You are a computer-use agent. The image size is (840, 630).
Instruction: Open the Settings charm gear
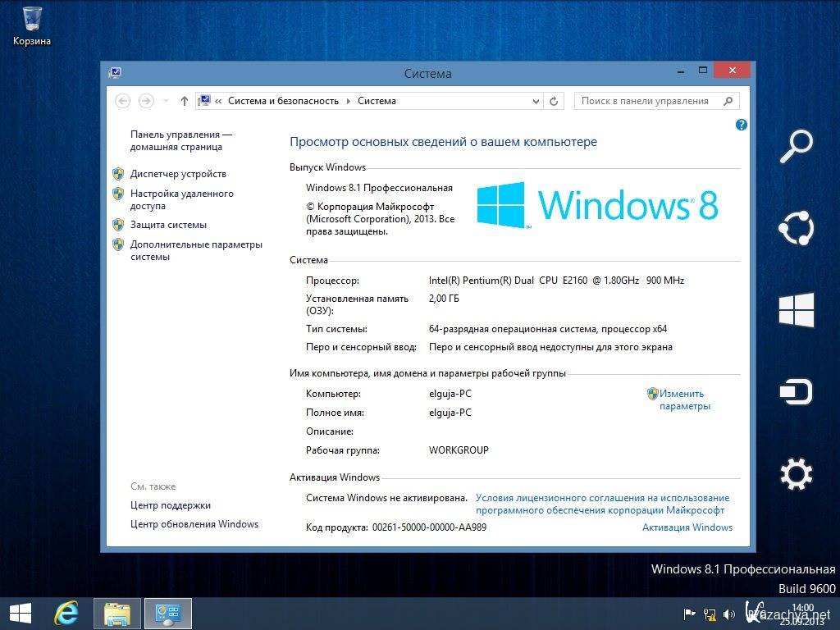tap(795, 473)
